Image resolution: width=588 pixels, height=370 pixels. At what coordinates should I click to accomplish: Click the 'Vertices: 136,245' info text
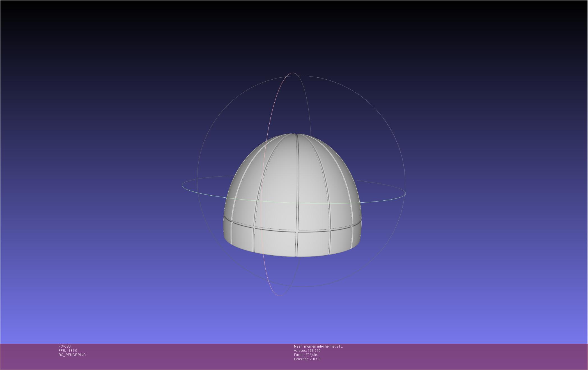tap(307, 351)
